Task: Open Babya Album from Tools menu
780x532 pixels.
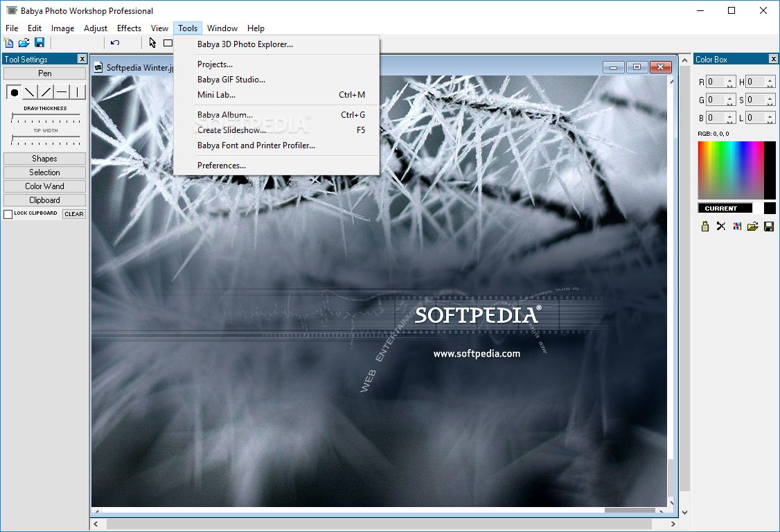Action: point(276,115)
